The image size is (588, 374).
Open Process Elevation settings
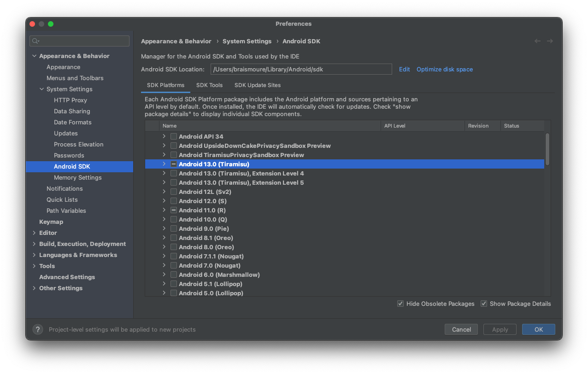(x=78, y=144)
